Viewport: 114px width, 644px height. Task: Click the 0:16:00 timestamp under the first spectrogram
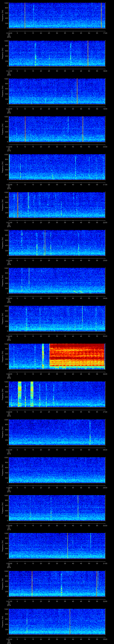[x=9, y=33]
